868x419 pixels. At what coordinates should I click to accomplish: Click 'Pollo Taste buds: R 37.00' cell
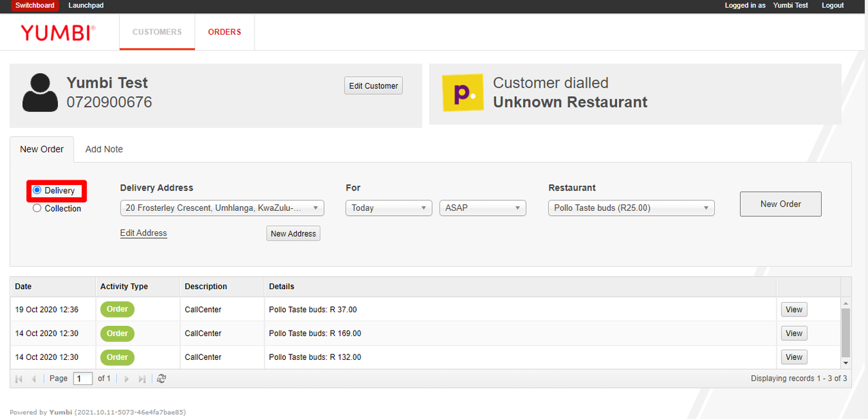click(x=520, y=309)
